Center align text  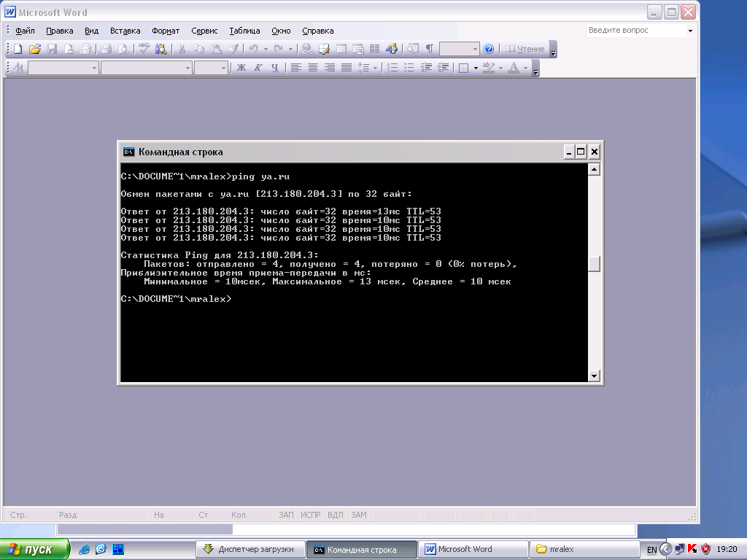click(x=312, y=68)
